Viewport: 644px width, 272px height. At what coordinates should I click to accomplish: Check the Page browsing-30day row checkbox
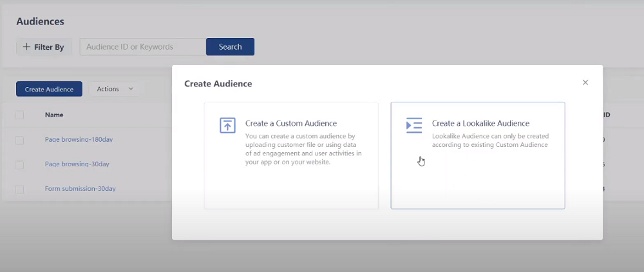(20, 164)
